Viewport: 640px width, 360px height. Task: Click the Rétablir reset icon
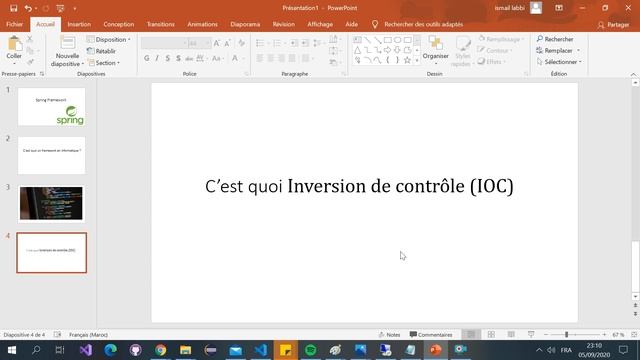point(91,51)
